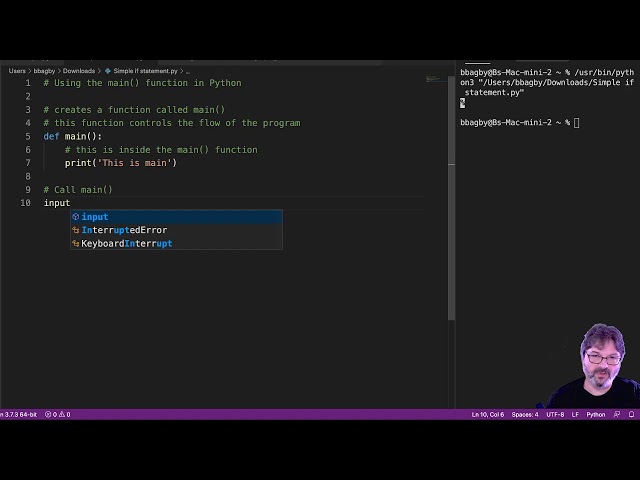Pick KeyboardInterrupt in the autocomplete popup
This screenshot has height=480, width=640.
coord(176,244)
